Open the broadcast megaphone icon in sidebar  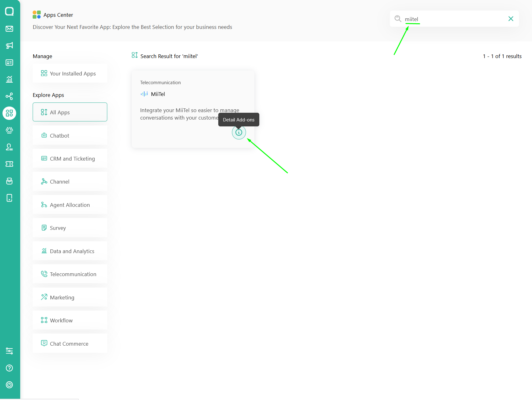pyautogui.click(x=9, y=46)
